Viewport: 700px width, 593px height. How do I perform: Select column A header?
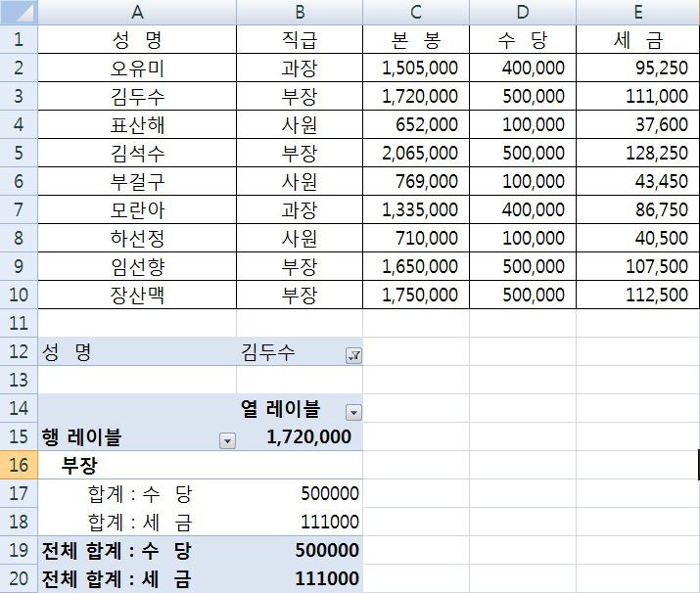137,12
